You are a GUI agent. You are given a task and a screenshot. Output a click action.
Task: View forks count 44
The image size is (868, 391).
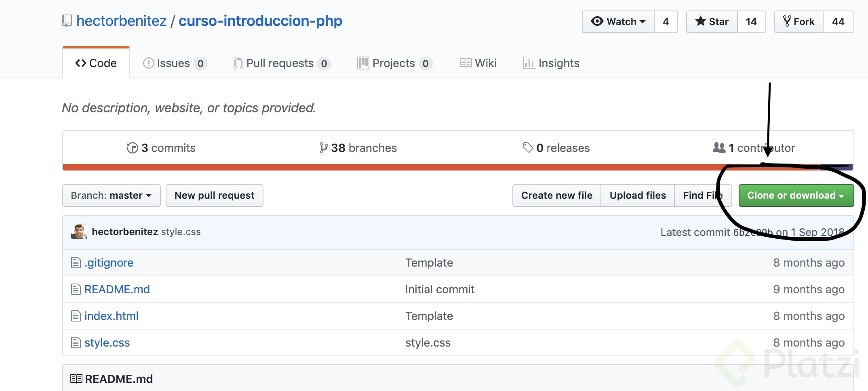(839, 22)
